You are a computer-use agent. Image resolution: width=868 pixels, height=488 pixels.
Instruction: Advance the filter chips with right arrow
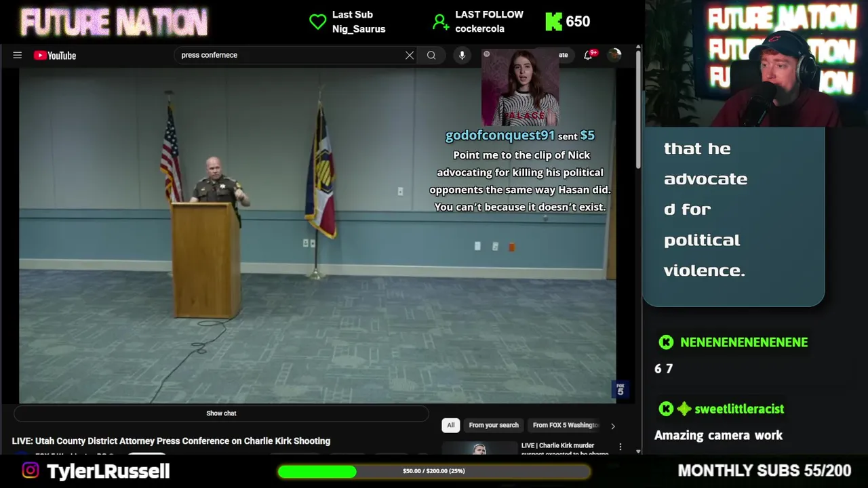tap(612, 426)
